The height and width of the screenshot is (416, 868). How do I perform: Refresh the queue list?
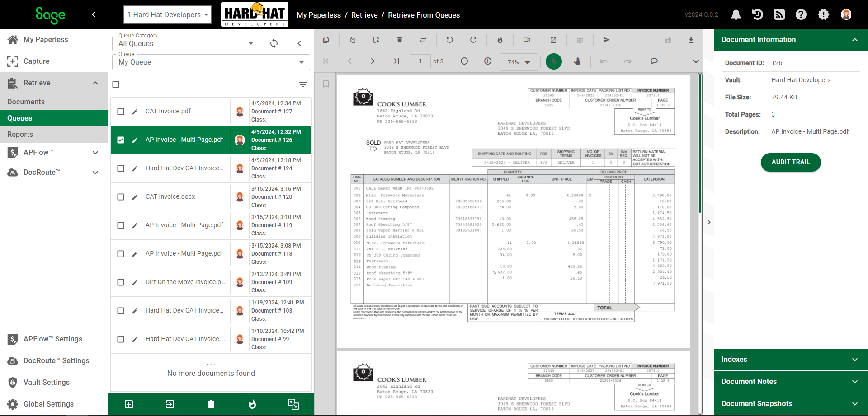point(274,43)
